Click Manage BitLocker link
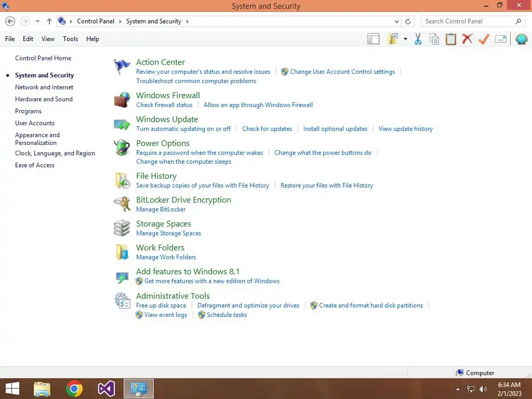Image resolution: width=532 pixels, height=399 pixels. [x=161, y=209]
